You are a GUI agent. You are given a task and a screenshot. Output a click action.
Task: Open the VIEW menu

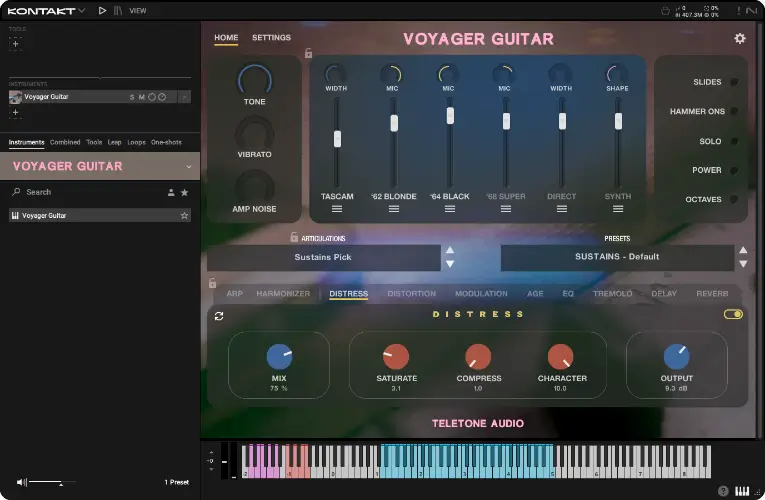[x=138, y=11]
